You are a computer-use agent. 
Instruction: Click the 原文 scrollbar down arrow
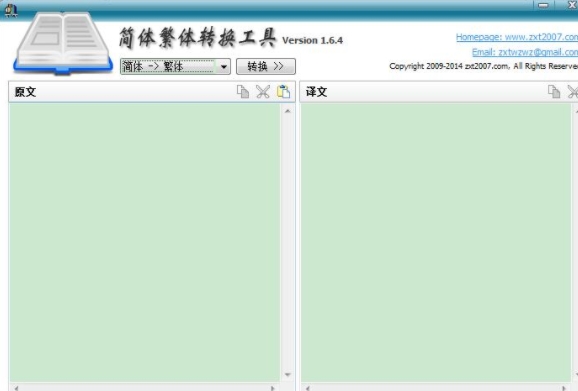click(288, 375)
